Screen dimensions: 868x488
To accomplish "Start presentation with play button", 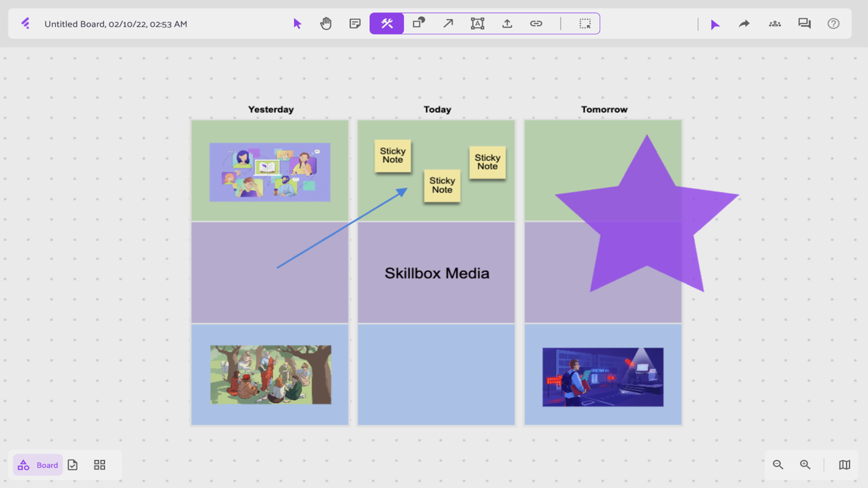I will 715,24.
